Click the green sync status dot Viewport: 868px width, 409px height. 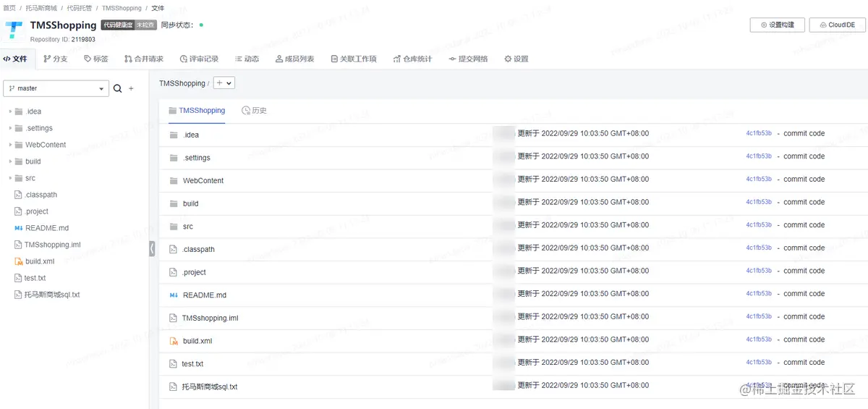[201, 25]
